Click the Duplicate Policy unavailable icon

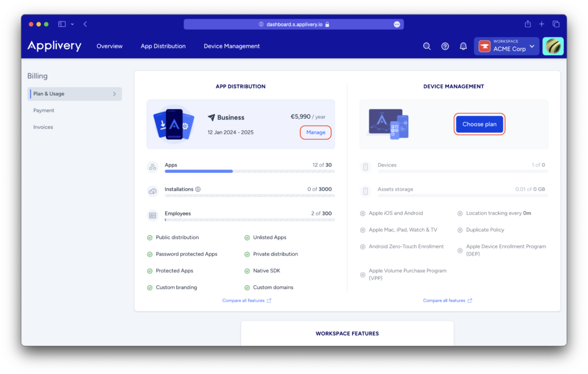tap(460, 230)
